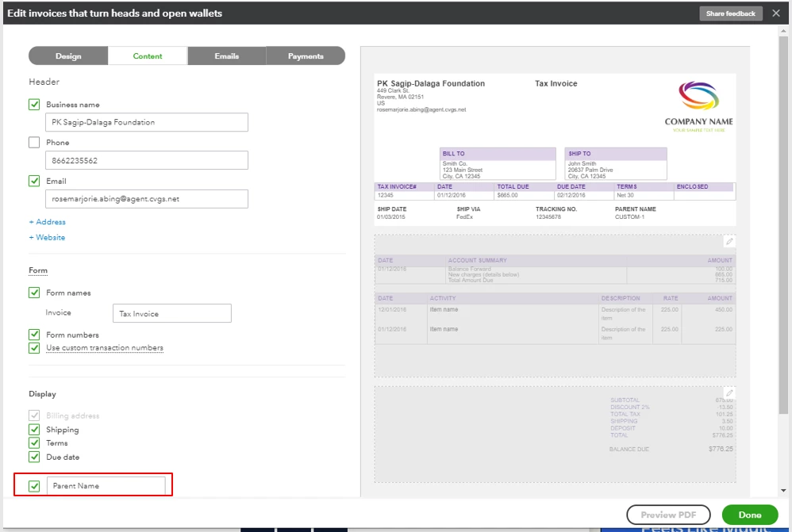
Task: Toggle Use custom transaction numbers checkbox
Action: coord(34,348)
